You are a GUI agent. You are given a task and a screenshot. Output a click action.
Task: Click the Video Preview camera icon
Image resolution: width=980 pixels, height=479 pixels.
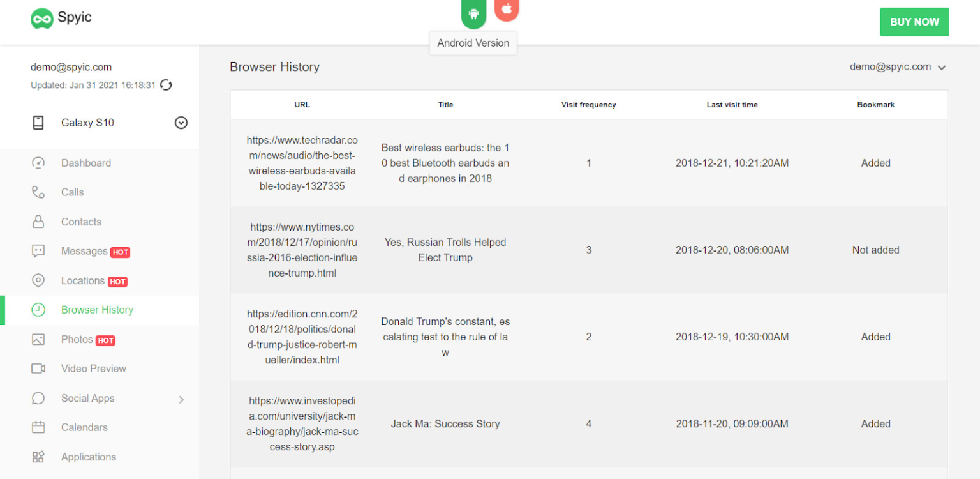point(38,369)
